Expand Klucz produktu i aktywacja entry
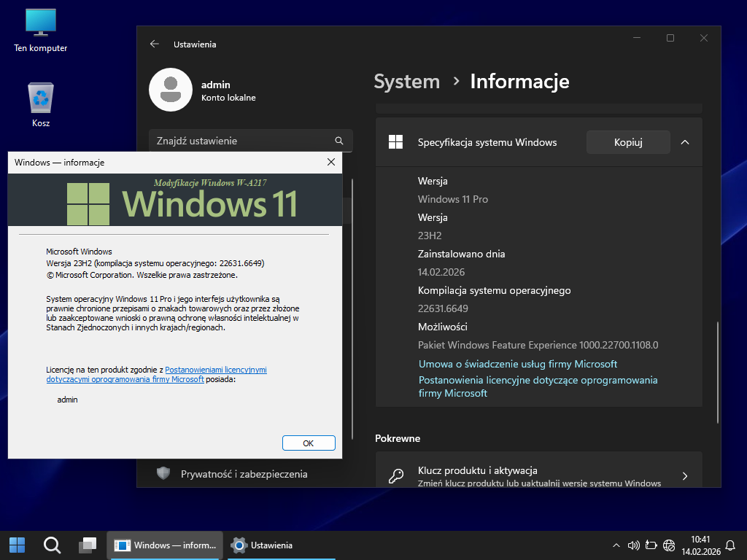Image resolution: width=747 pixels, height=560 pixels. tap(684, 476)
